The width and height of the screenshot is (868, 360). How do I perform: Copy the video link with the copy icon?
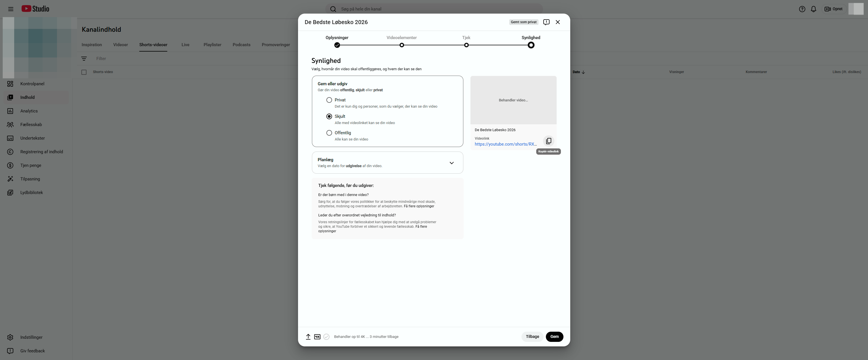pyautogui.click(x=549, y=141)
